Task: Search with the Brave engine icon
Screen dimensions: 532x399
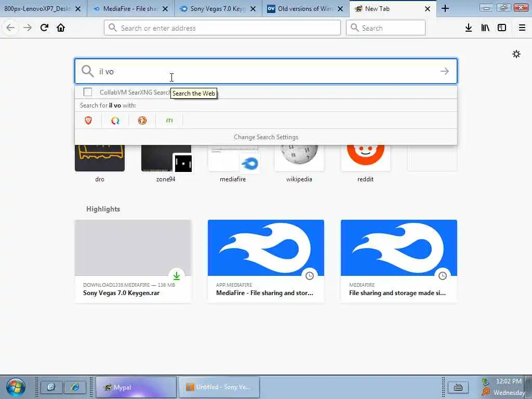Action: coord(88,121)
